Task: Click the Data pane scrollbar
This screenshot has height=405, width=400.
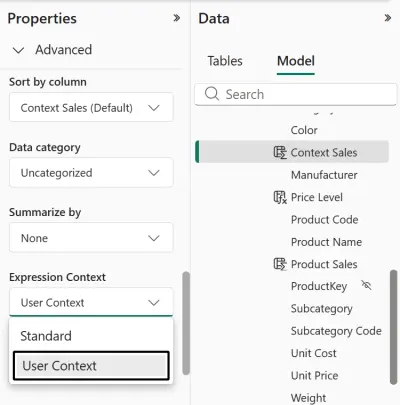Action: tap(393, 327)
